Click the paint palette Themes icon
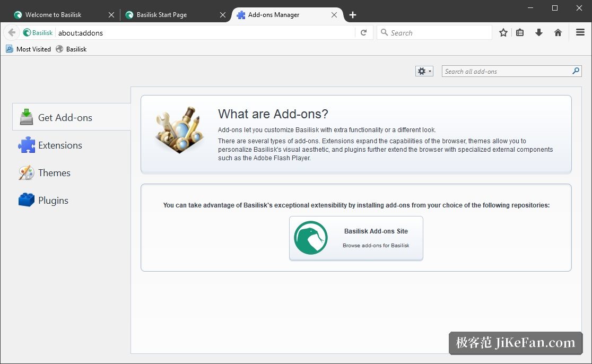This screenshot has width=592, height=364. [x=27, y=172]
